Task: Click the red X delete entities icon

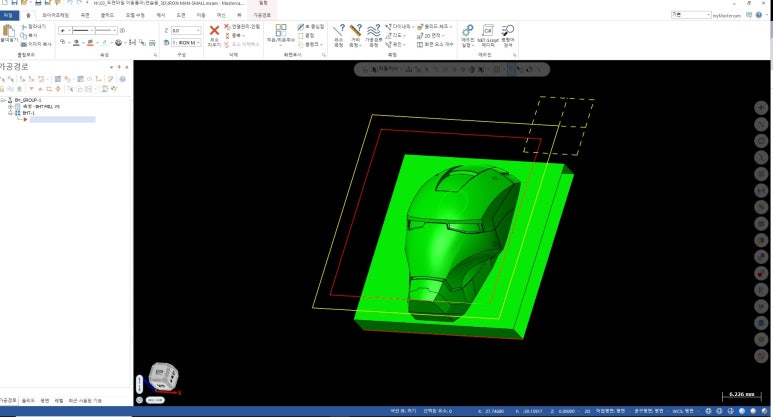Action: coord(214,31)
